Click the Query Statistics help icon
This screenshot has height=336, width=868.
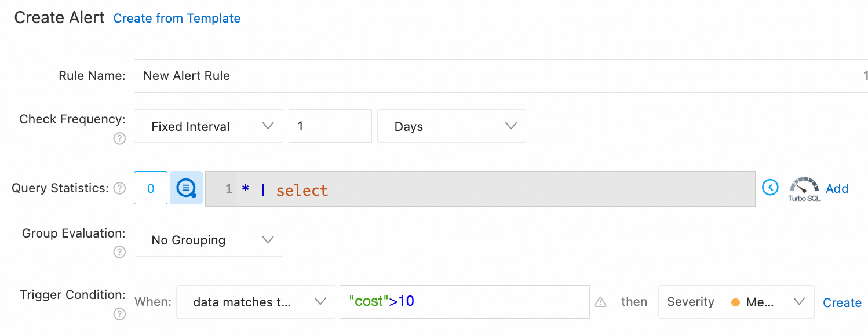point(119,188)
